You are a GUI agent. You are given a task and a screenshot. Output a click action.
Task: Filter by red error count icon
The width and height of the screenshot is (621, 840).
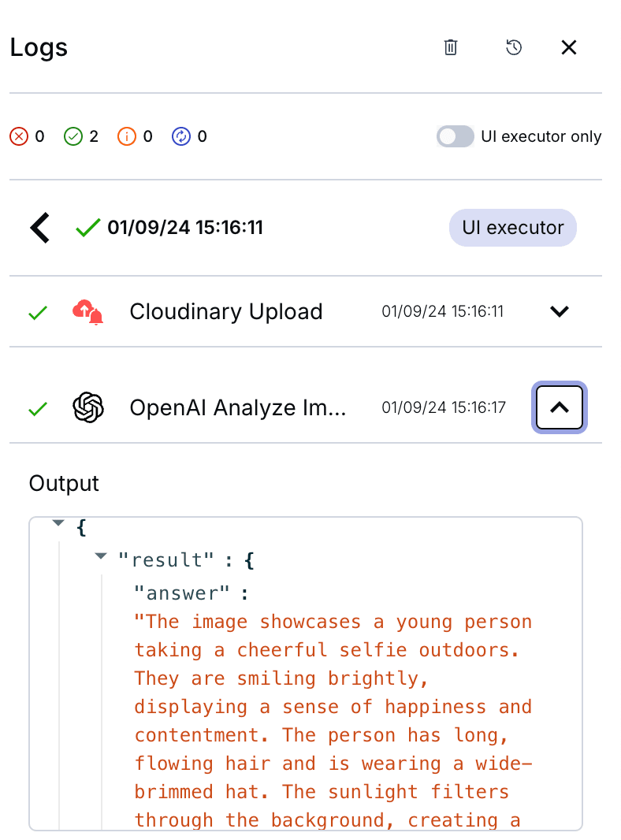point(19,136)
